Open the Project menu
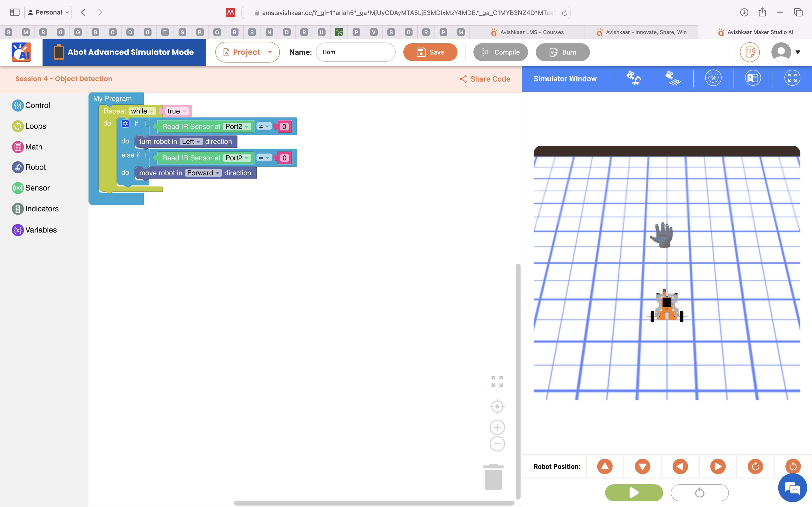Viewport: 812px width, 507px height. pos(247,52)
